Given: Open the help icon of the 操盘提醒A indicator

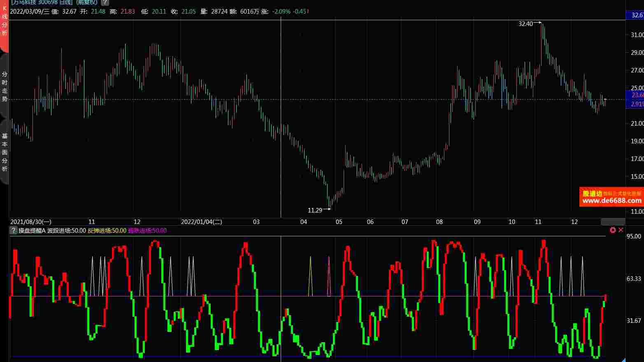Looking at the screenshot, I should 14,231.
